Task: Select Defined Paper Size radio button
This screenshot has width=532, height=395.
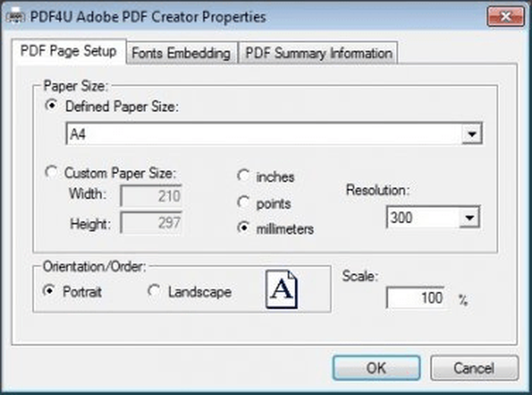Action: pos(51,106)
